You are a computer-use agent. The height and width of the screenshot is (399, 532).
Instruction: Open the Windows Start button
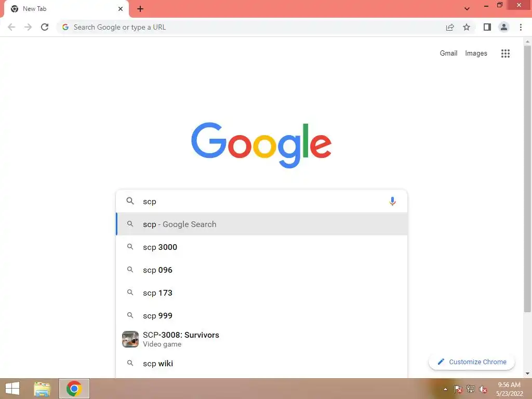[x=12, y=389]
